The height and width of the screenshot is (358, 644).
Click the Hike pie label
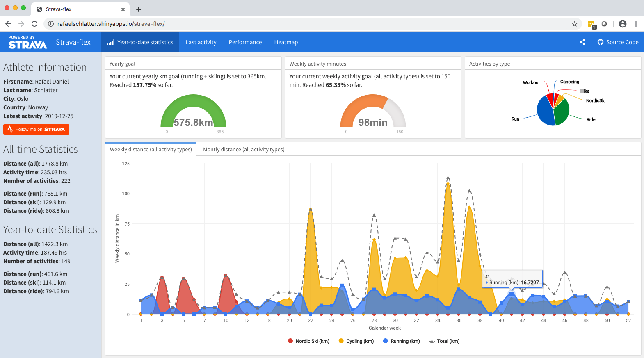[x=585, y=91]
